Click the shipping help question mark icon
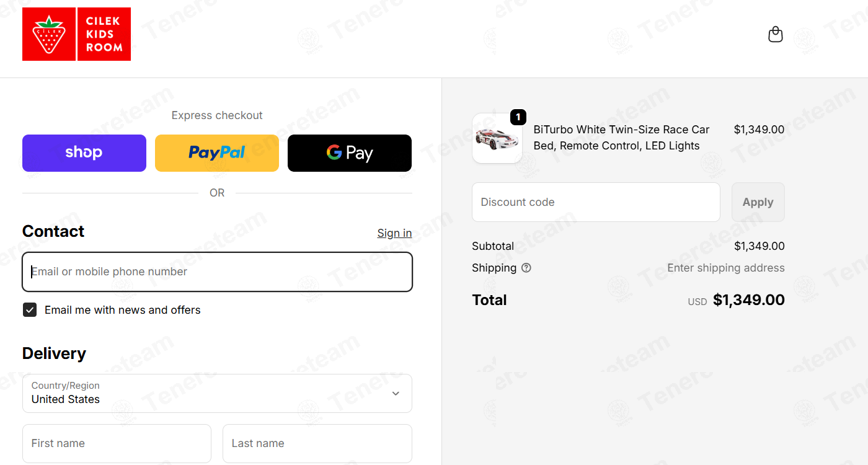 point(526,268)
